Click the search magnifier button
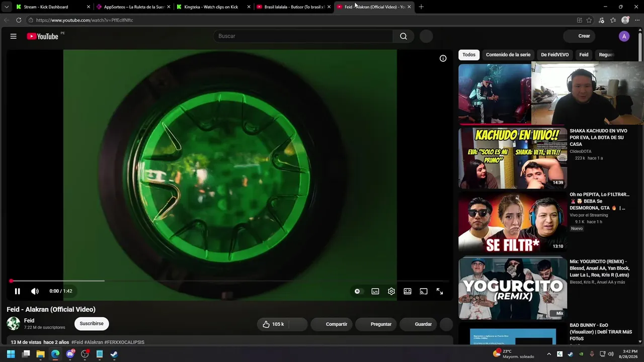 click(x=404, y=36)
